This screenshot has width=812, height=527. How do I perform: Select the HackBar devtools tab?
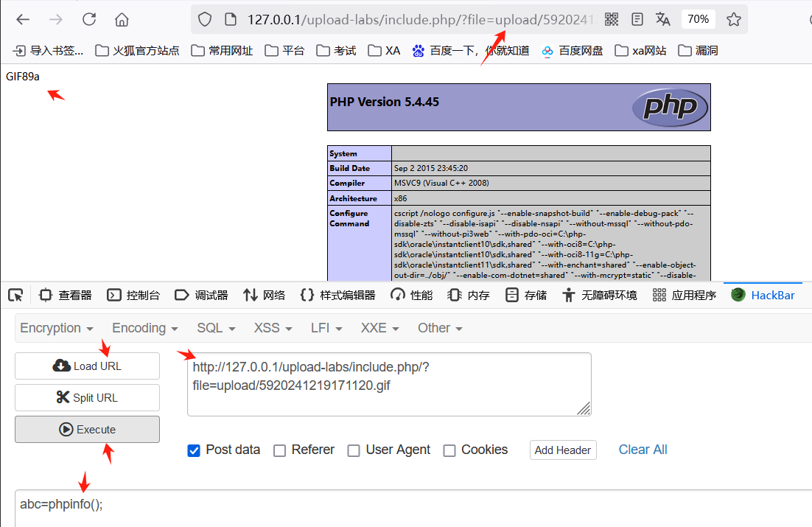pos(763,295)
